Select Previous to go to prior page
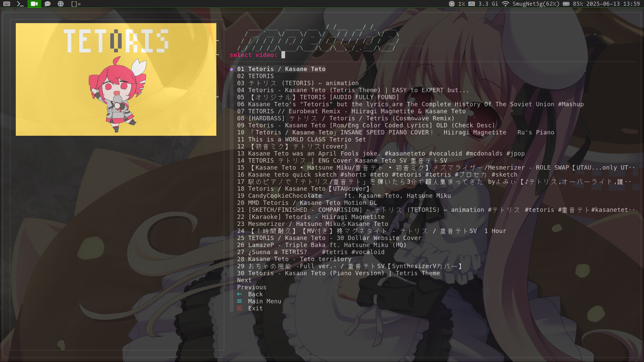 click(252, 287)
